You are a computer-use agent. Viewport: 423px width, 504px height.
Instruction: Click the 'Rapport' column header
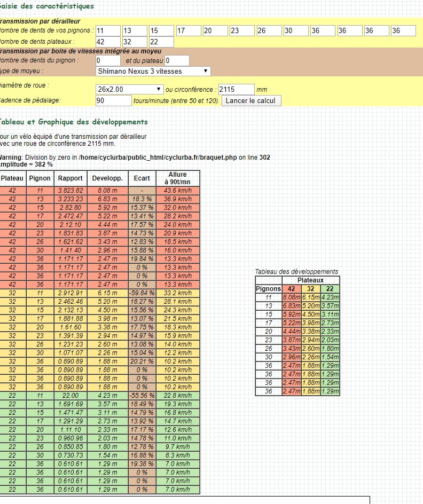70,178
